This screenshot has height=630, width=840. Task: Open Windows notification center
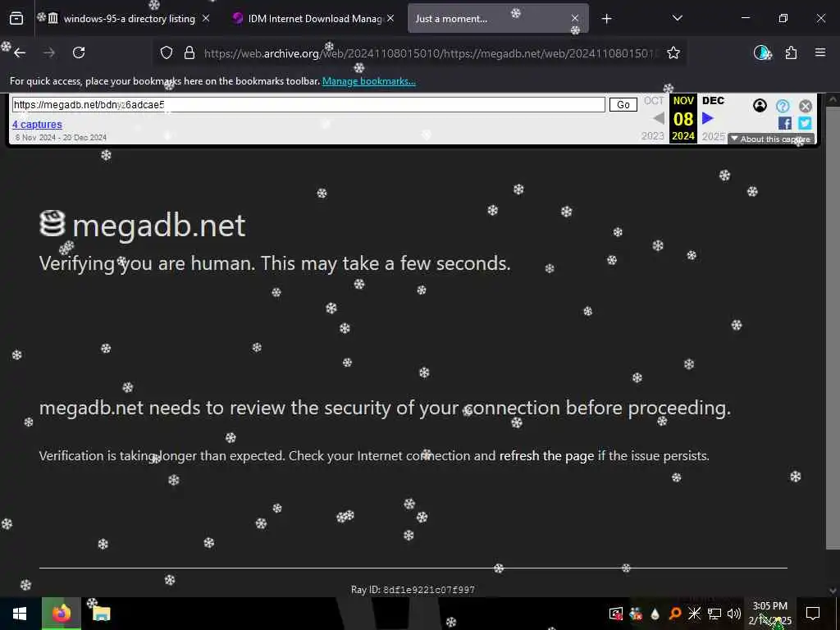coord(813,614)
